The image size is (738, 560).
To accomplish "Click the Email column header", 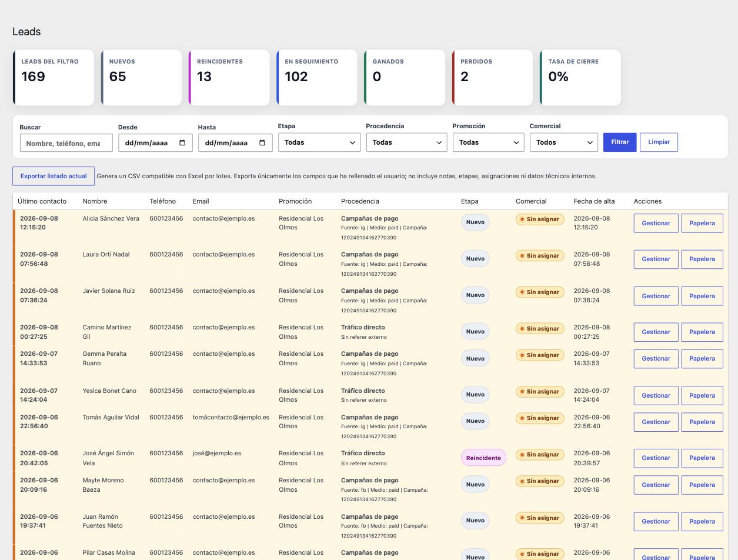I will click(201, 201).
